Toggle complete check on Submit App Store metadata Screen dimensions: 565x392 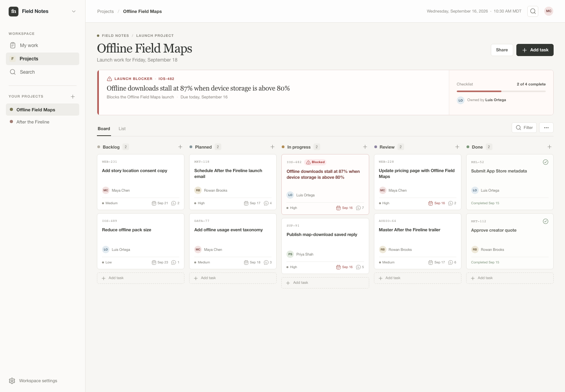[545, 162]
